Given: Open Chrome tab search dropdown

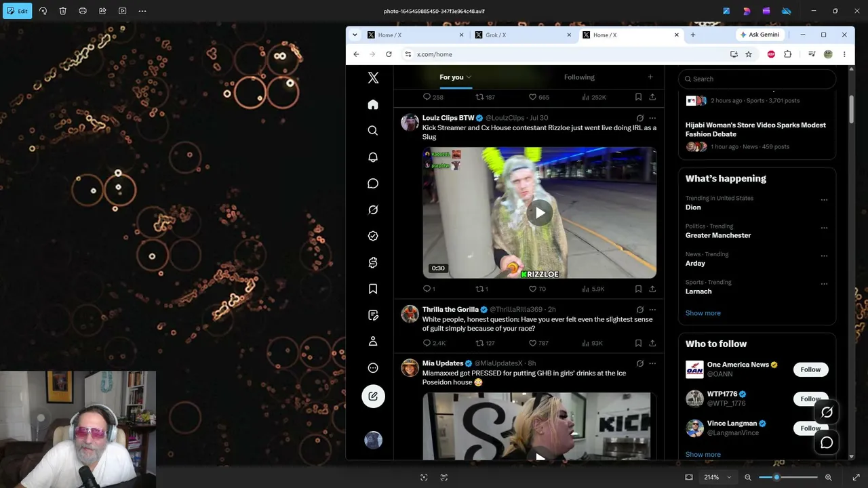Looking at the screenshot, I should pos(355,35).
